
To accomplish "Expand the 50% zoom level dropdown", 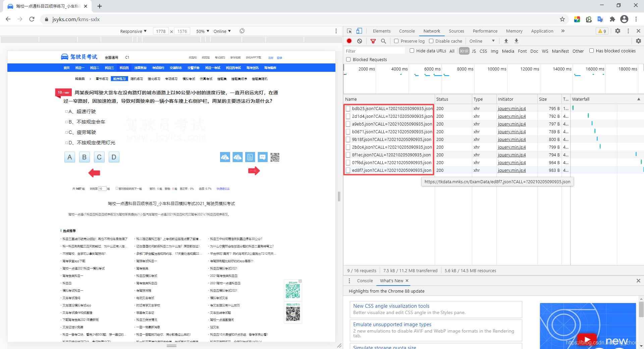I will pos(203,31).
